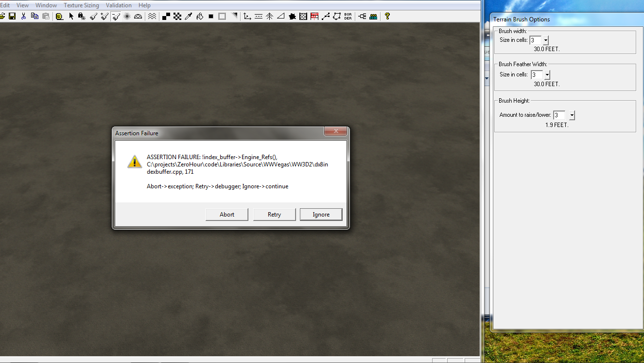Screen dimensions: 644x363
Task: Toggle the brush minus lower-terrain tool
Action: point(116,16)
